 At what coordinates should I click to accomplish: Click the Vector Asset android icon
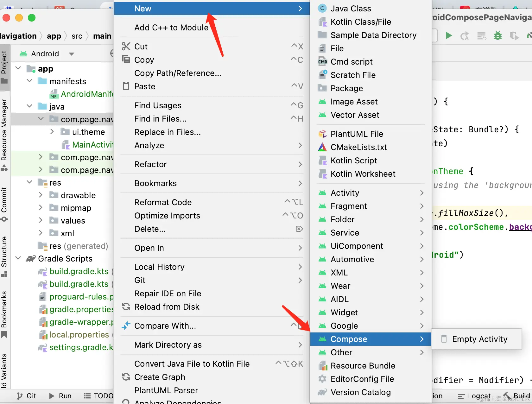point(322,115)
